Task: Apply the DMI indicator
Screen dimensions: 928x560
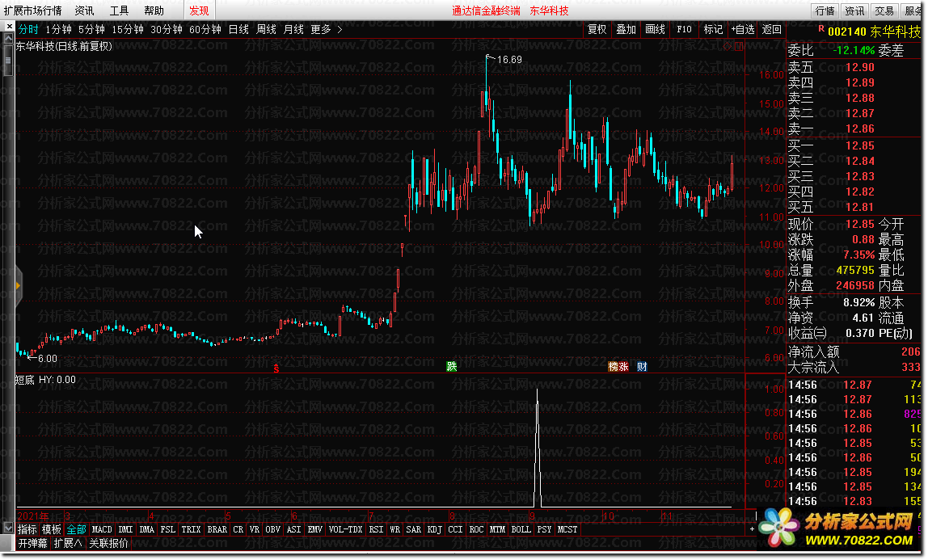Action: (125, 529)
